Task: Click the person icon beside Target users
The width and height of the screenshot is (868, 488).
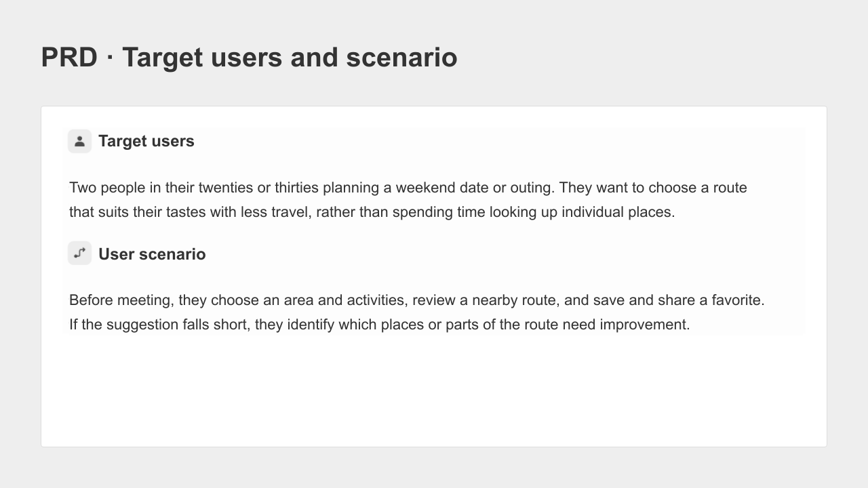Action: point(79,141)
